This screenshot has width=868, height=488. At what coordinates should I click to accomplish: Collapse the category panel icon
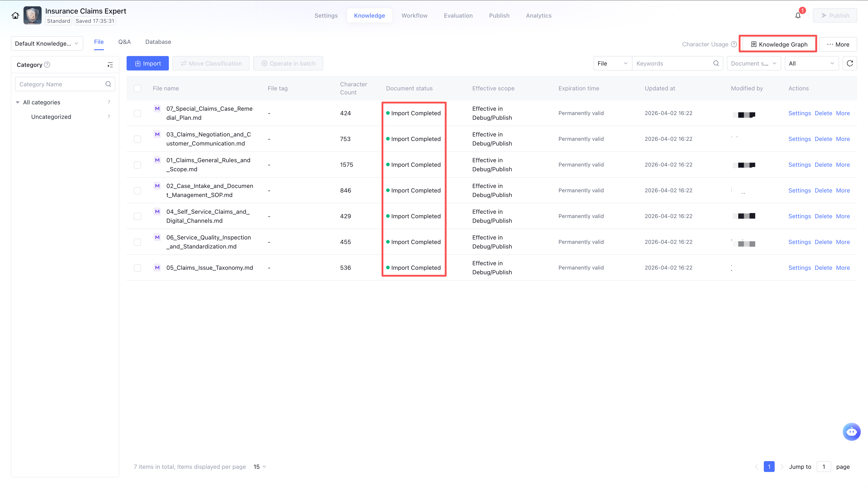110,65
